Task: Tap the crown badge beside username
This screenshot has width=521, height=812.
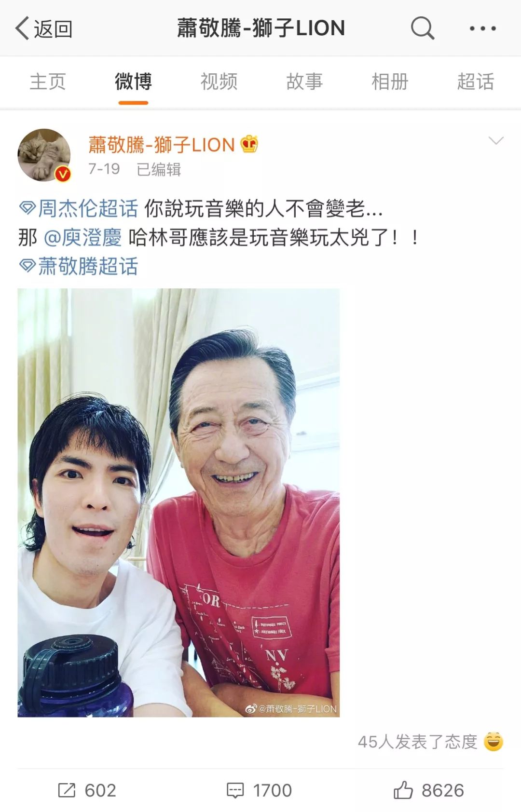Action: click(x=249, y=144)
